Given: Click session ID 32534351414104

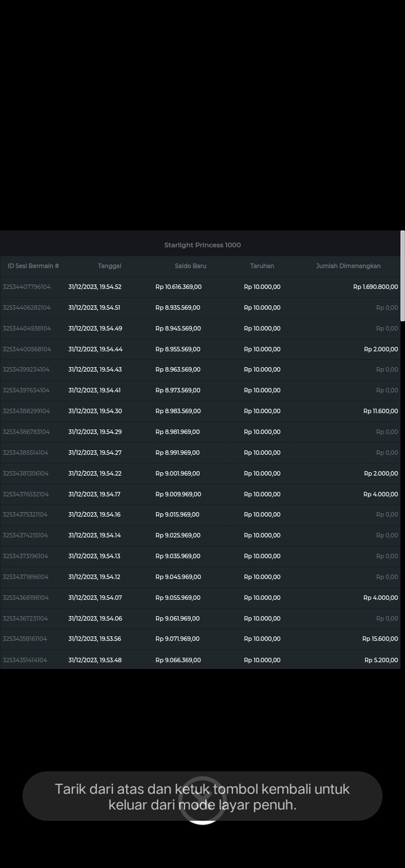Looking at the screenshot, I should click(25, 660).
